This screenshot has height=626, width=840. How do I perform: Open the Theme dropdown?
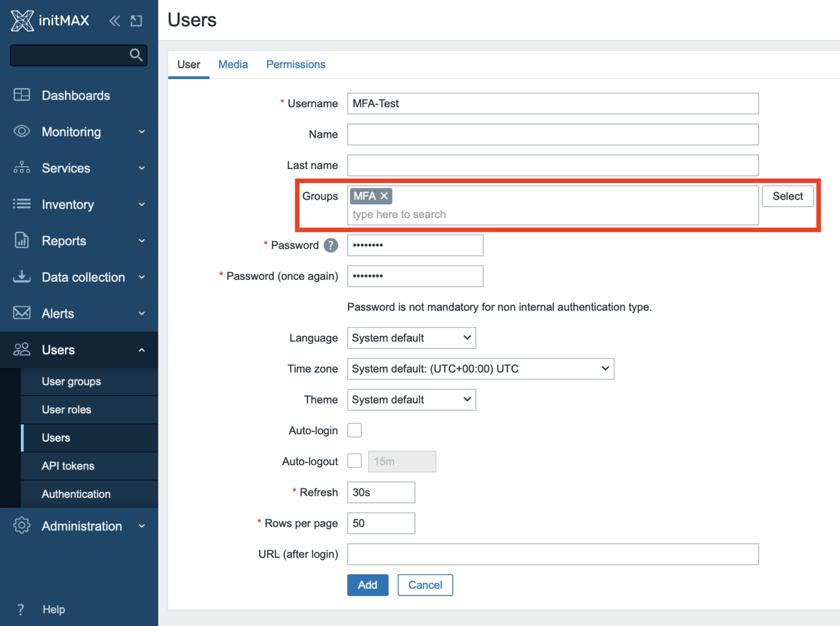(x=411, y=400)
